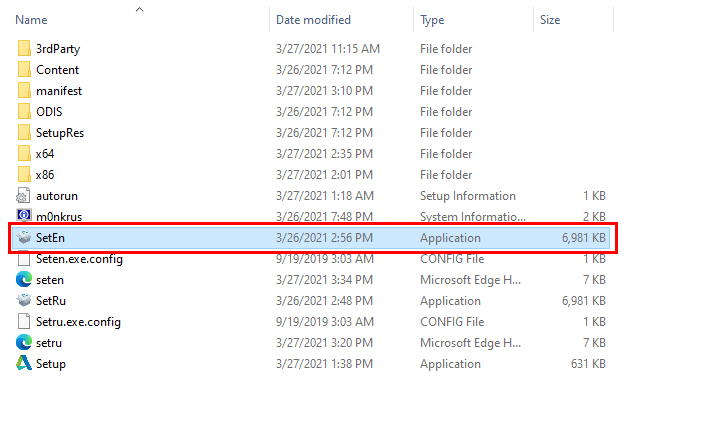Image resolution: width=711 pixels, height=422 pixels.
Task: Click the setru Microsoft Edge icon
Action: coord(25,343)
